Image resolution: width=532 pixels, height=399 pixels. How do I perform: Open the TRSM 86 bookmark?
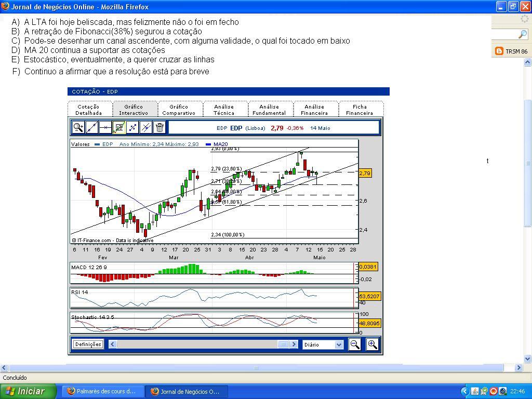point(512,51)
